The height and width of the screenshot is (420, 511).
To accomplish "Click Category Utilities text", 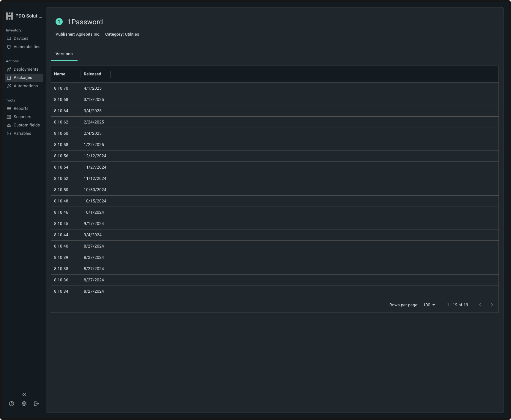I will pyautogui.click(x=122, y=34).
